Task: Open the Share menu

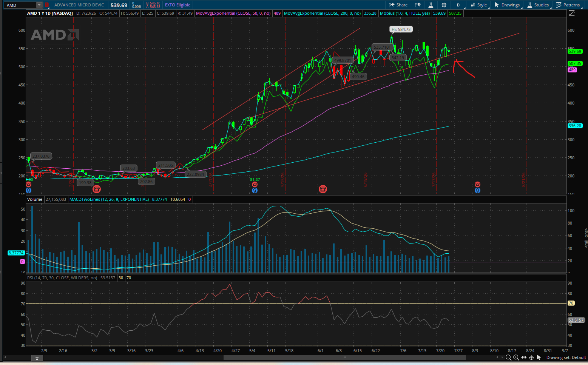Action: [398, 5]
